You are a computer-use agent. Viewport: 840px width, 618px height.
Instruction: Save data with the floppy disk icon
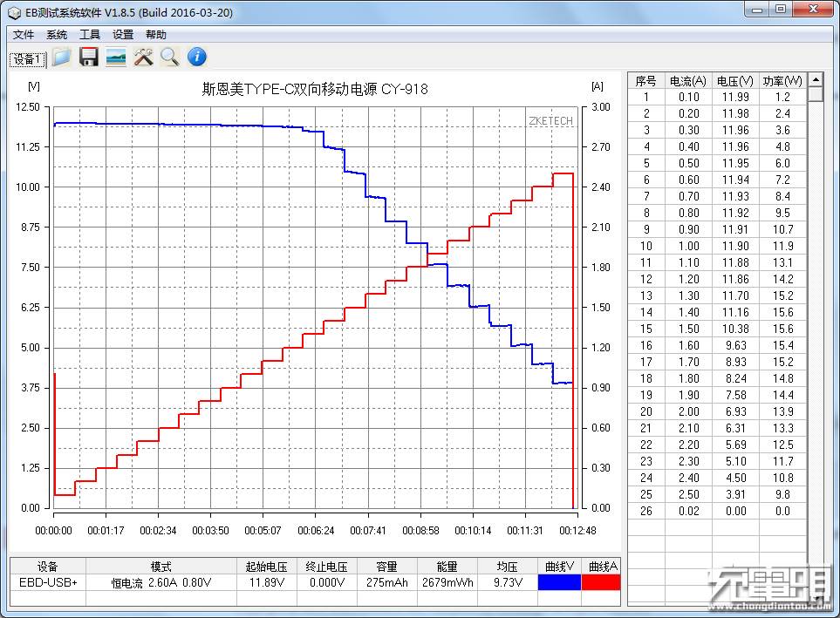89,57
